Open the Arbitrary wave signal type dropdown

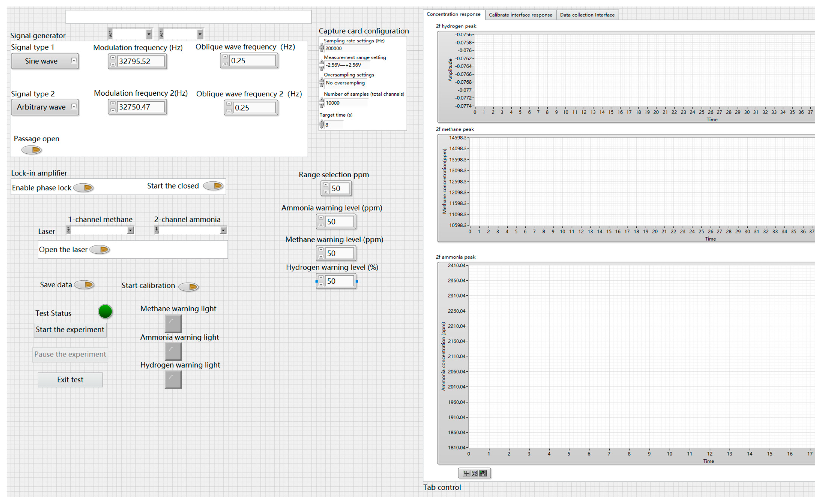(x=45, y=107)
